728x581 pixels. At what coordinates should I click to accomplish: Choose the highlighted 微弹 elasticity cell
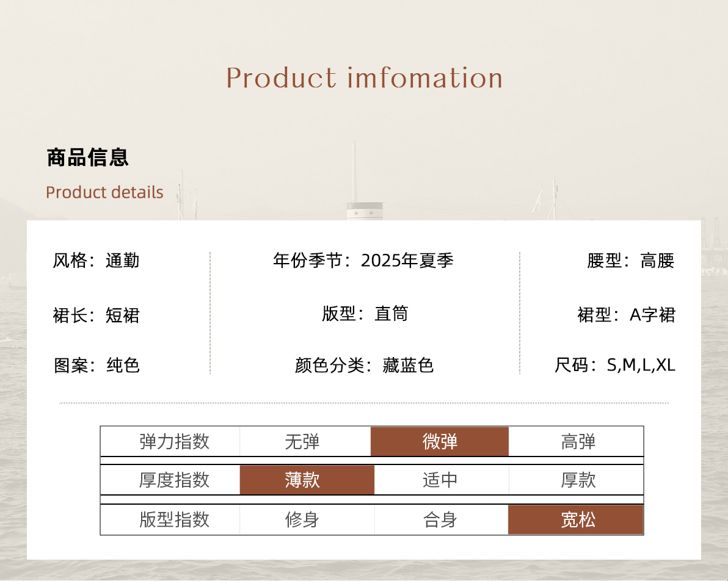440,442
